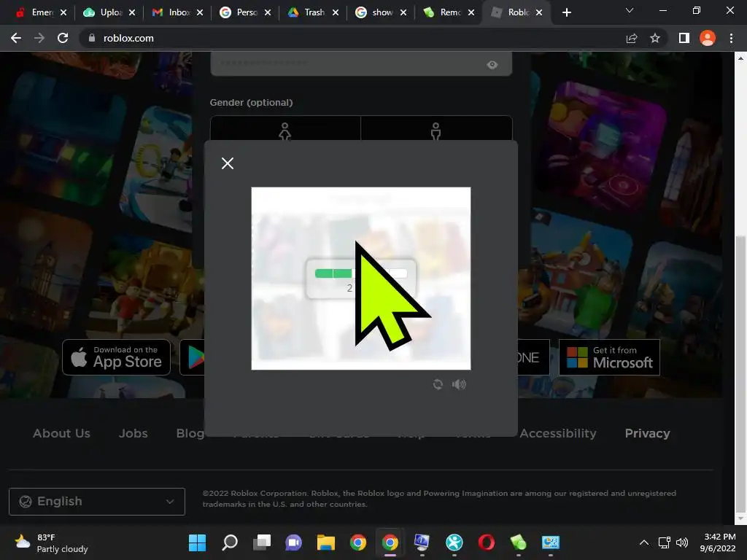
Task: Open Windows taskbar search
Action: (x=230, y=542)
